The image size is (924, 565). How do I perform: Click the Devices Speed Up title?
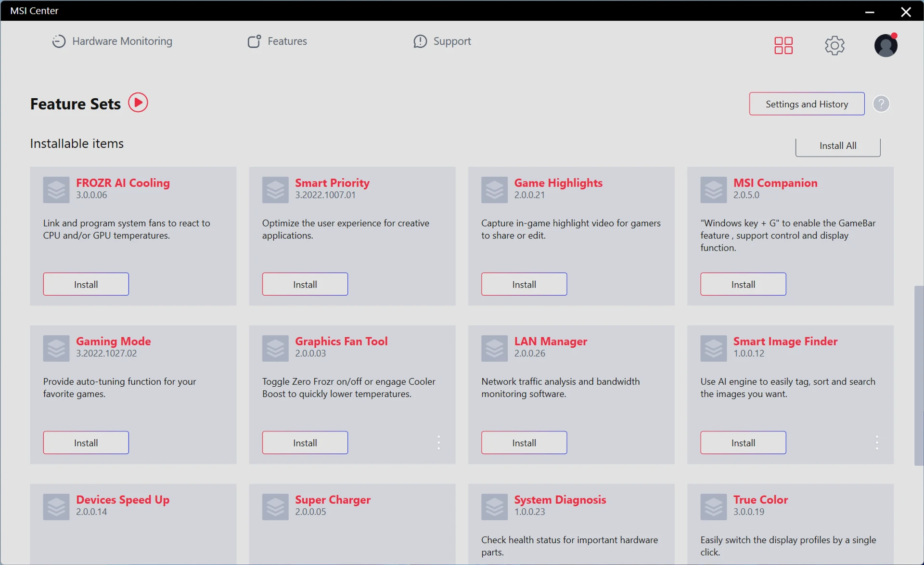click(123, 500)
